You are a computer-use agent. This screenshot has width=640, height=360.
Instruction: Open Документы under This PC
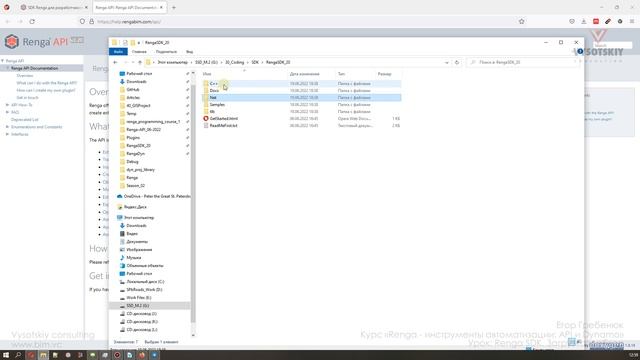pos(137,242)
